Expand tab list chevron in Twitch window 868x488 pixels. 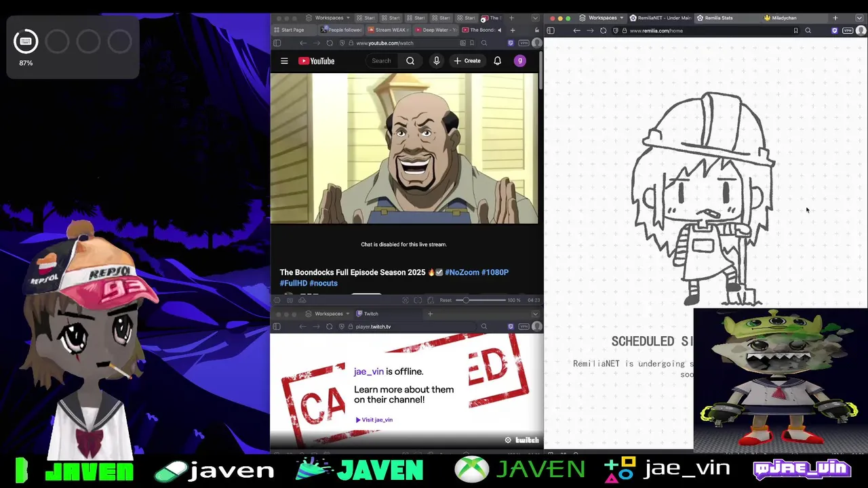click(x=535, y=314)
